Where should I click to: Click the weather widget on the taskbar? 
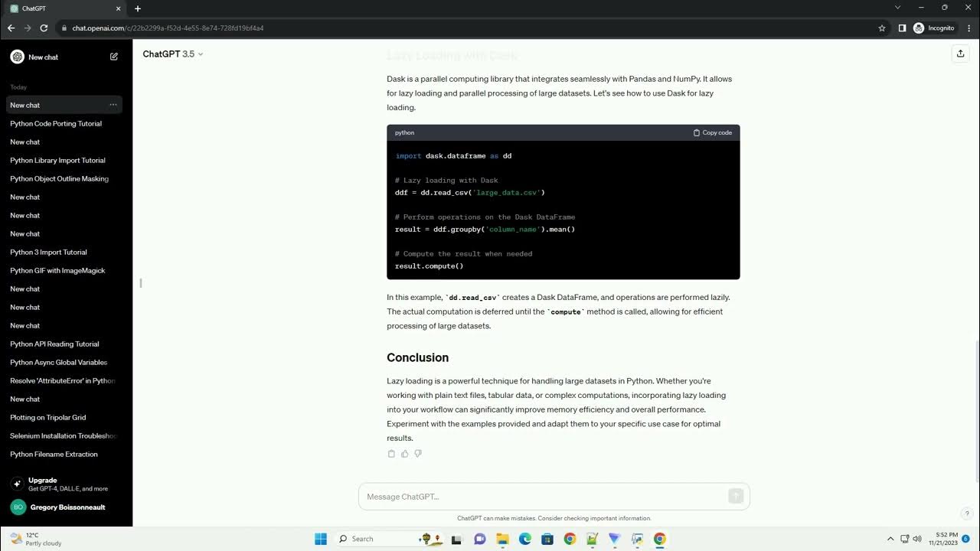pos(34,539)
